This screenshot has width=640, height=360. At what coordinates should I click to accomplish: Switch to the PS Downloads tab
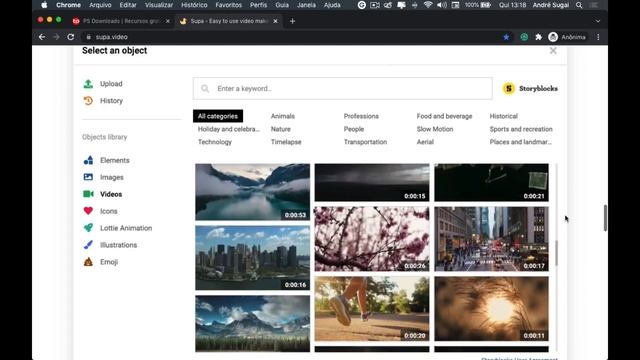pos(121,21)
